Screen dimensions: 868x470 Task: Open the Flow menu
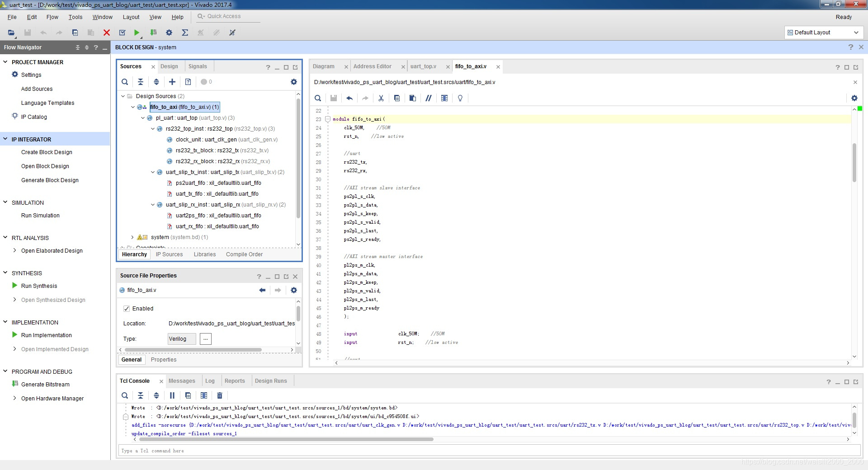pyautogui.click(x=52, y=17)
